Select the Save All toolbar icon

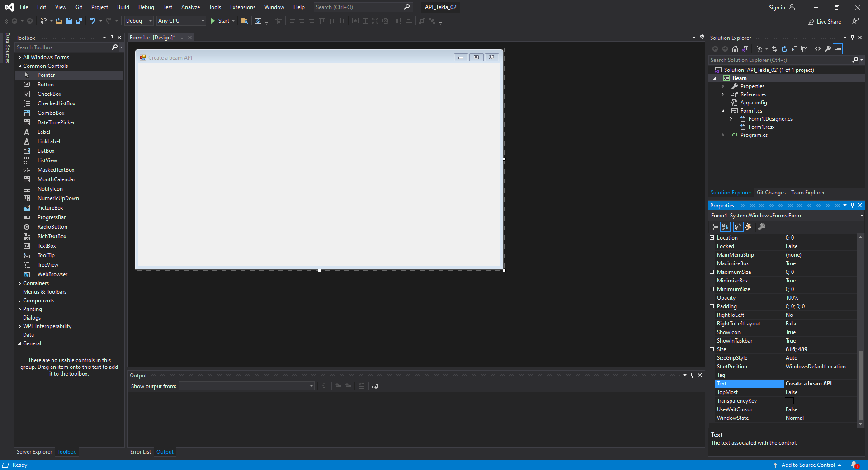[x=80, y=21]
